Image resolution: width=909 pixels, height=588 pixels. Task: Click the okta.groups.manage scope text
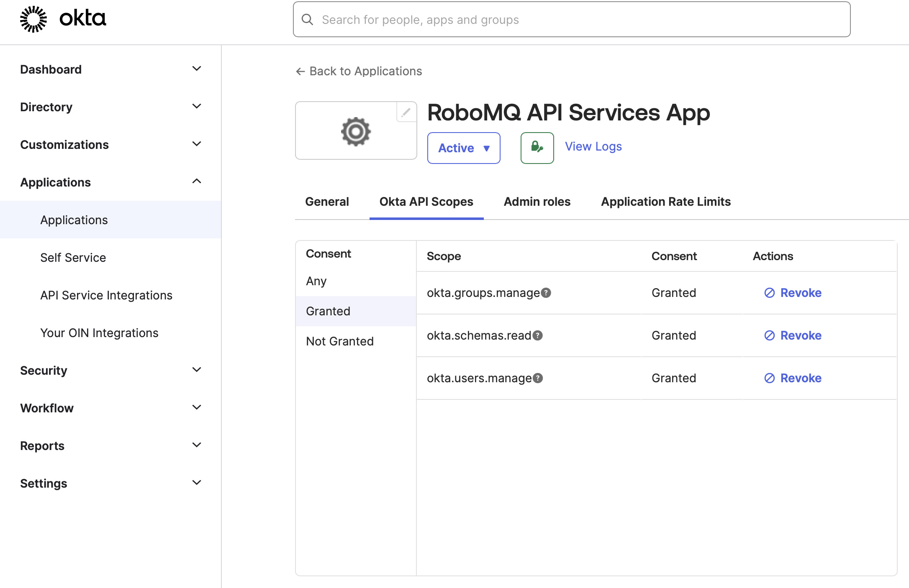pyautogui.click(x=483, y=293)
